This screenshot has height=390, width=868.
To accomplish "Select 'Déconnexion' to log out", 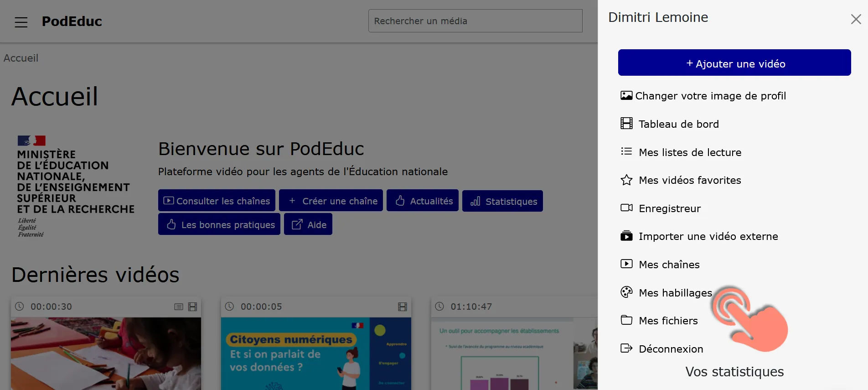I will (x=671, y=349).
